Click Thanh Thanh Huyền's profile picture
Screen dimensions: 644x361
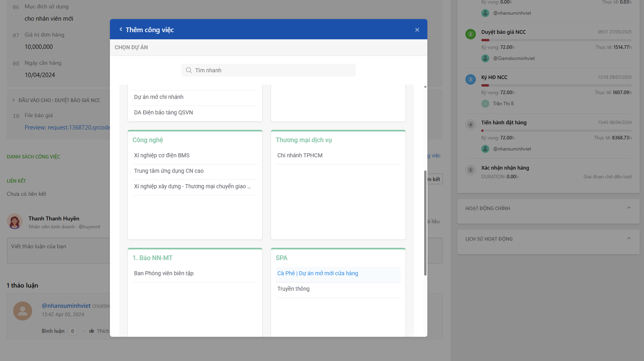(x=15, y=222)
